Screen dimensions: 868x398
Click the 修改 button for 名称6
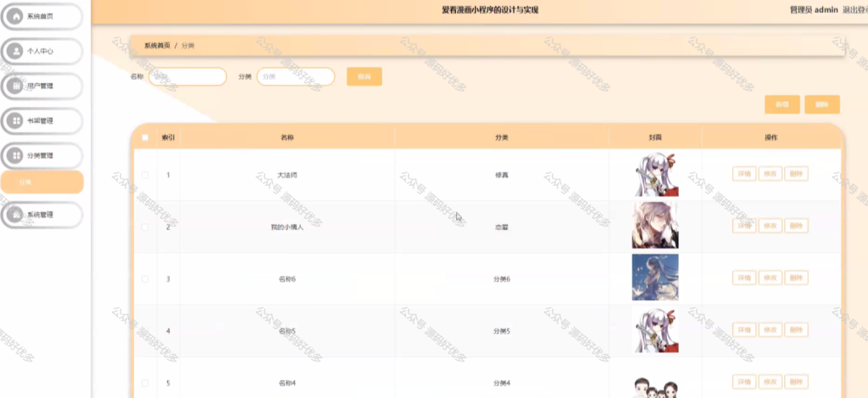770,277
